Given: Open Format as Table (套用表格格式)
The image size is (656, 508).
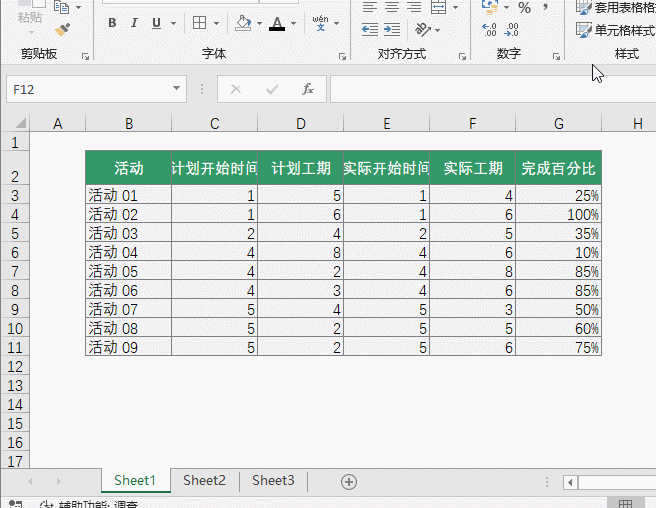Looking at the screenshot, I should 615,7.
